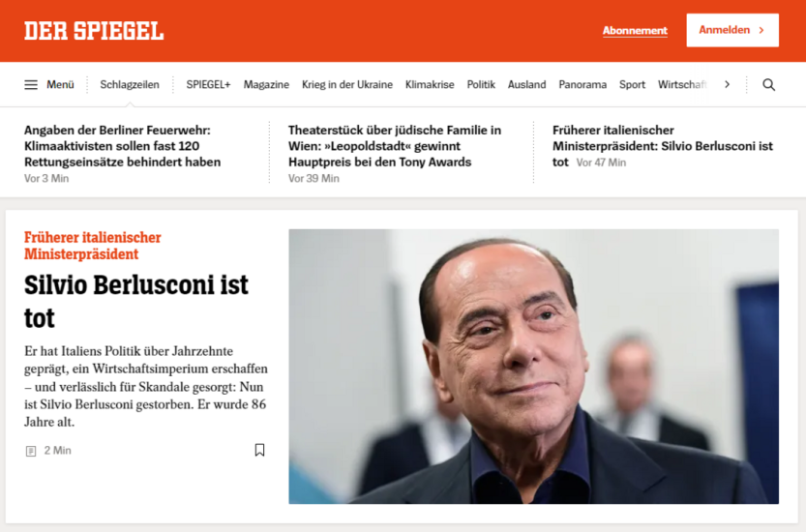Click the search magnifier icon

pos(768,85)
